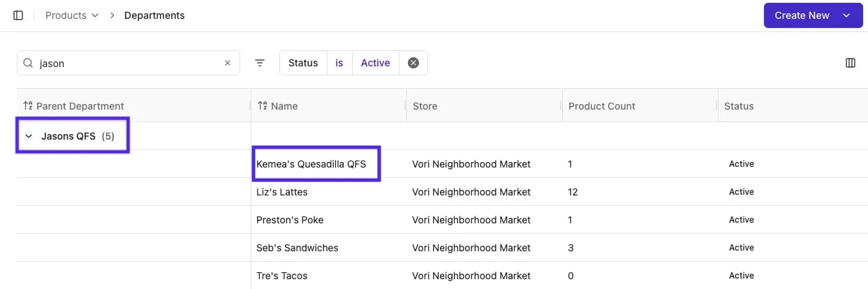868x289 pixels.
Task: Remove the Status filter with the circled x
Action: coord(413,63)
